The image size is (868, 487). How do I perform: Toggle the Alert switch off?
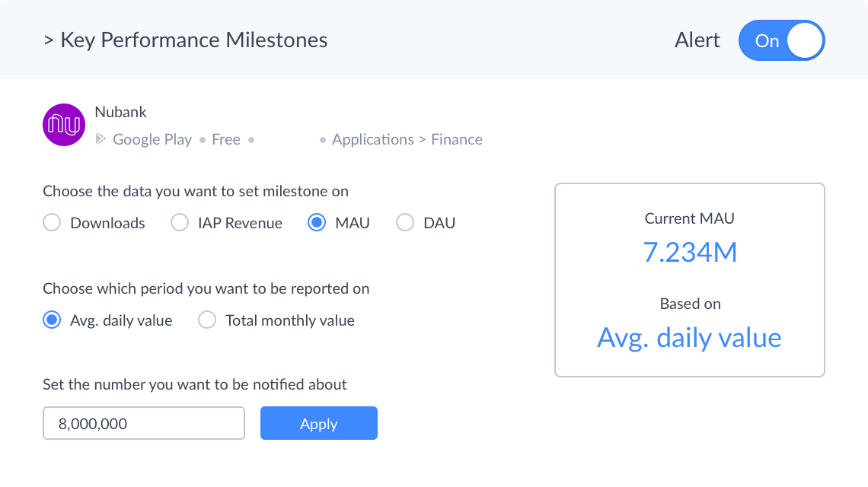[781, 40]
